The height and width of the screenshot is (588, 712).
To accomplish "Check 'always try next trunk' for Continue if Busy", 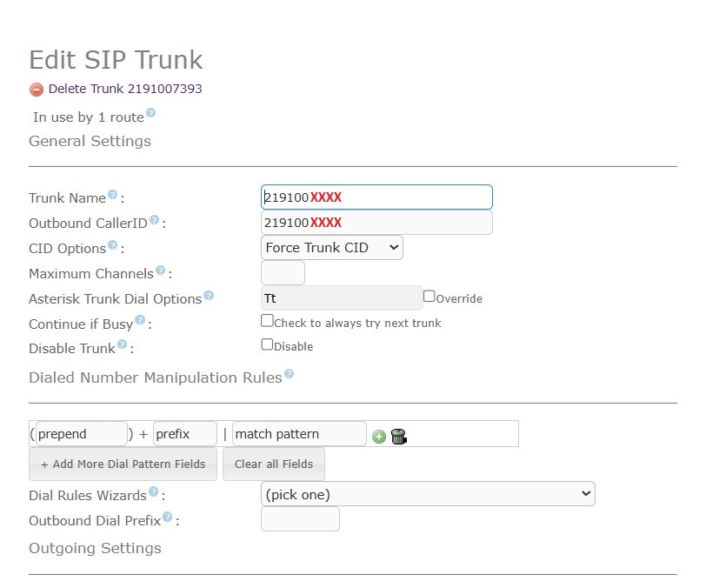I will pyautogui.click(x=266, y=320).
